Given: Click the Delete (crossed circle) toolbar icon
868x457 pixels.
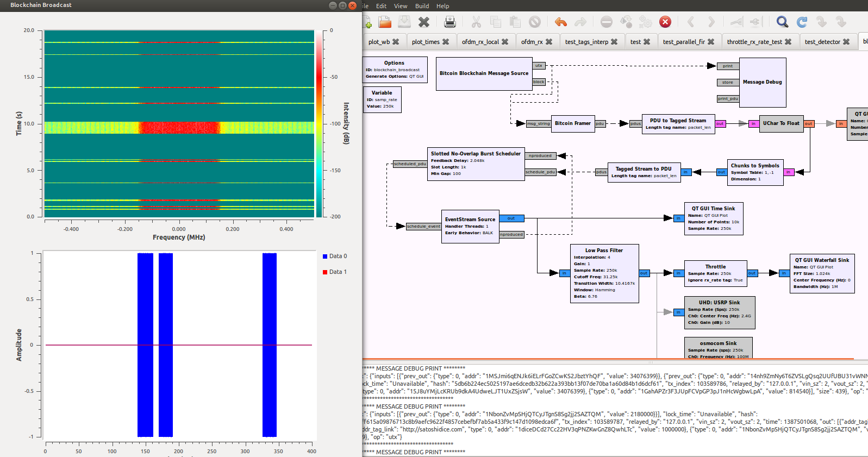Looking at the screenshot, I should [535, 22].
